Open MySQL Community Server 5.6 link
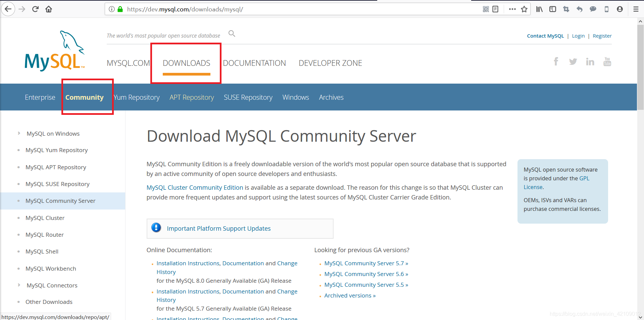This screenshot has height=320, width=644. coord(366,274)
